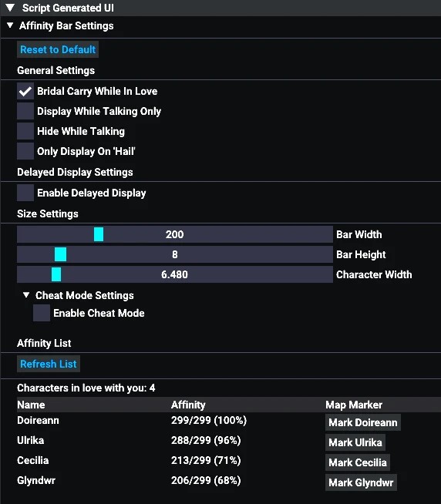Turn on Enable Delayed Display

coord(25,193)
